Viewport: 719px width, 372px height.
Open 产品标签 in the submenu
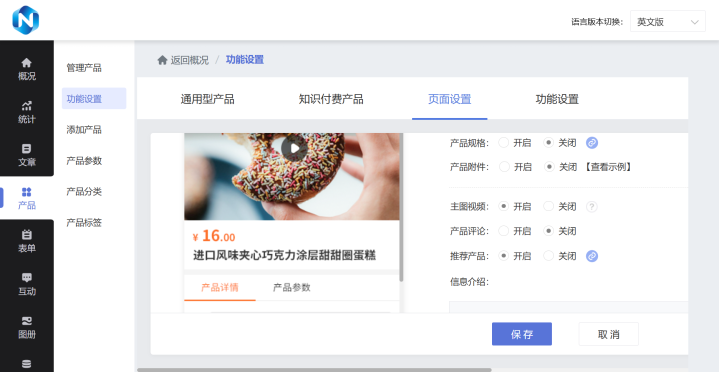[84, 223]
